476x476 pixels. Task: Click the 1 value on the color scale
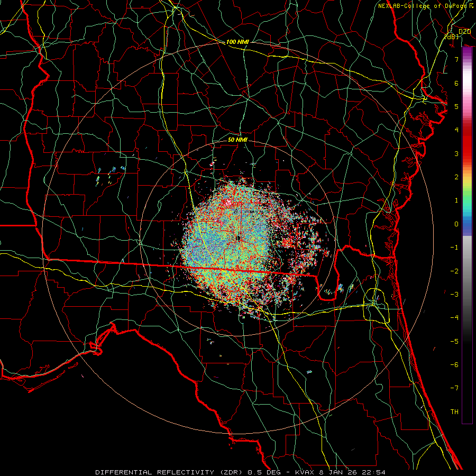click(x=456, y=200)
